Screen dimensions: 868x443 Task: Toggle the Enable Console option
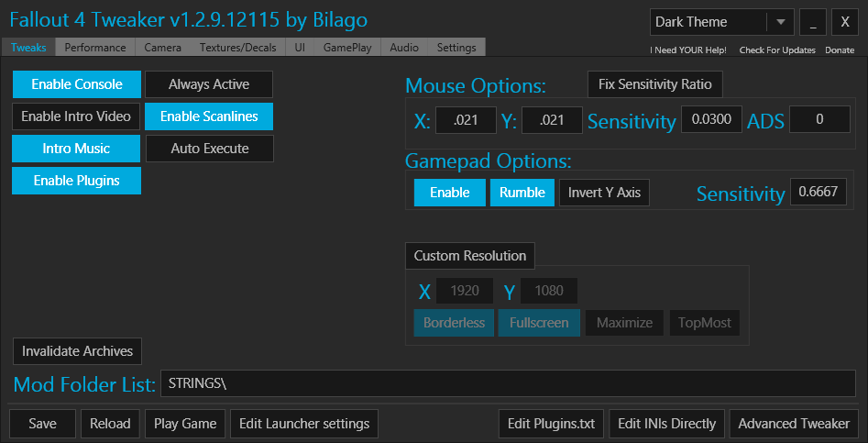[76, 84]
